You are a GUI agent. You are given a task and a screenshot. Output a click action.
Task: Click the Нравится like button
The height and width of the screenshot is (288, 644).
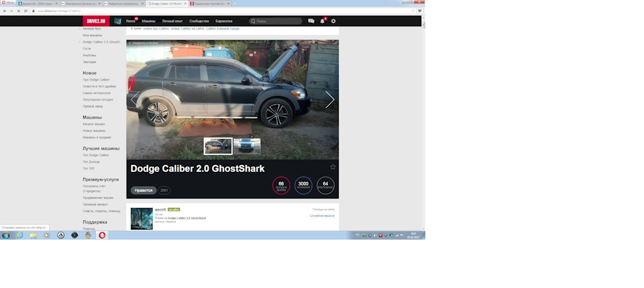(x=144, y=191)
